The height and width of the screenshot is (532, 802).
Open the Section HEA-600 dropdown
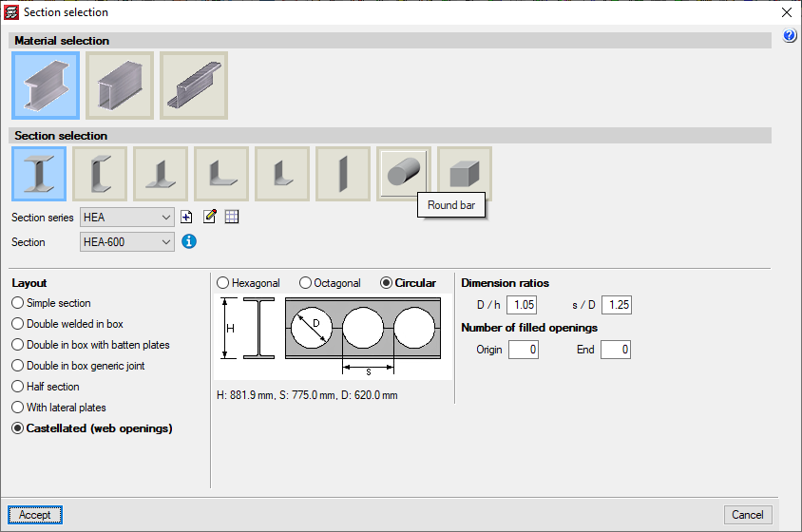pyautogui.click(x=126, y=242)
